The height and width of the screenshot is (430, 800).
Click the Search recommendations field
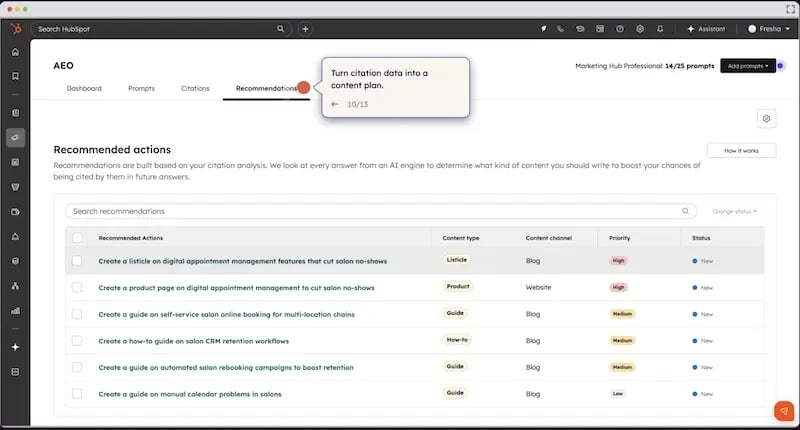(380, 211)
